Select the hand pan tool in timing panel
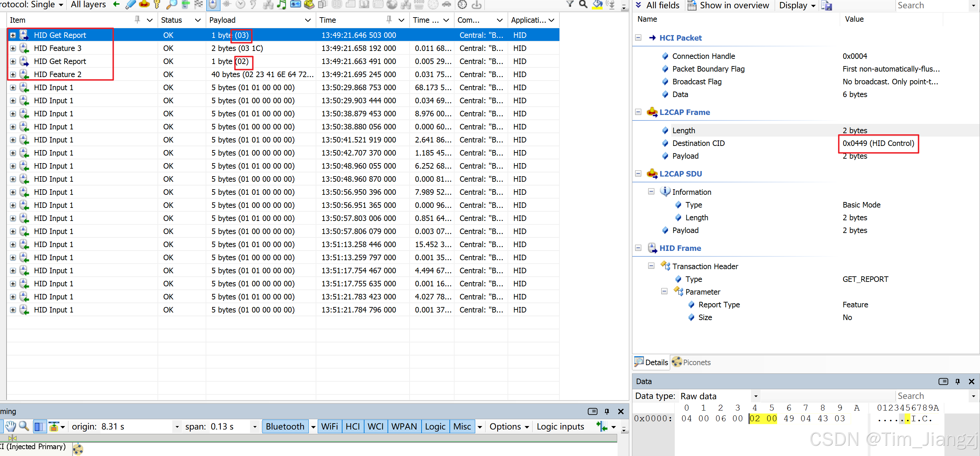Screen dimensions: 980x456 pyautogui.click(x=10, y=426)
